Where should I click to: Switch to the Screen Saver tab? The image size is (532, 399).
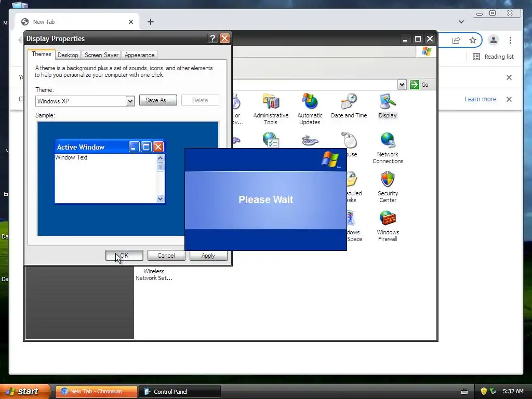[x=101, y=55]
